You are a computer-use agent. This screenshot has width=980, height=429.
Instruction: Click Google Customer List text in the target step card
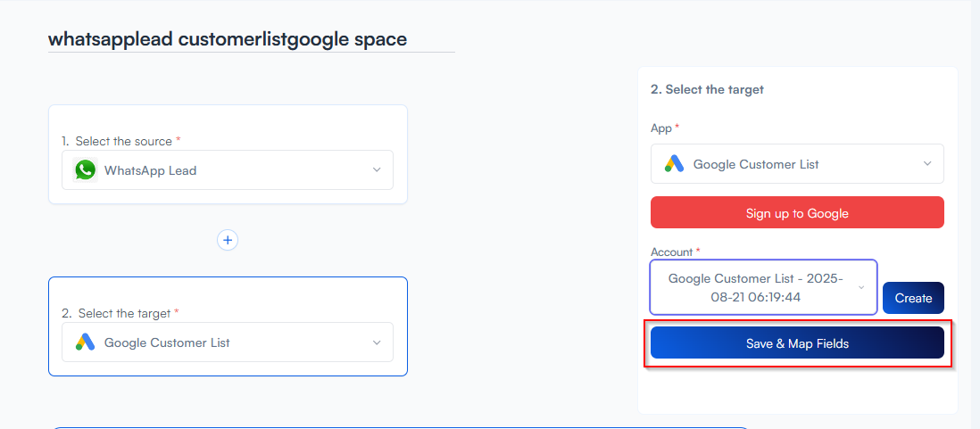point(167,342)
